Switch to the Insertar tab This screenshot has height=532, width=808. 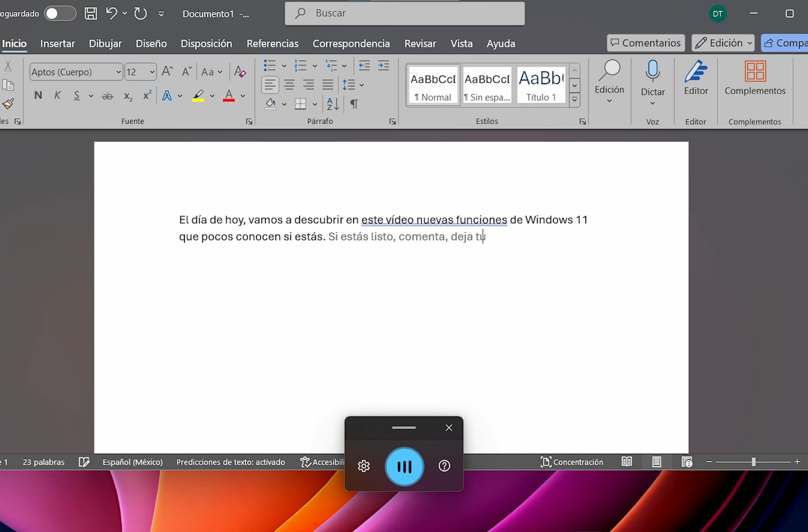coord(58,43)
